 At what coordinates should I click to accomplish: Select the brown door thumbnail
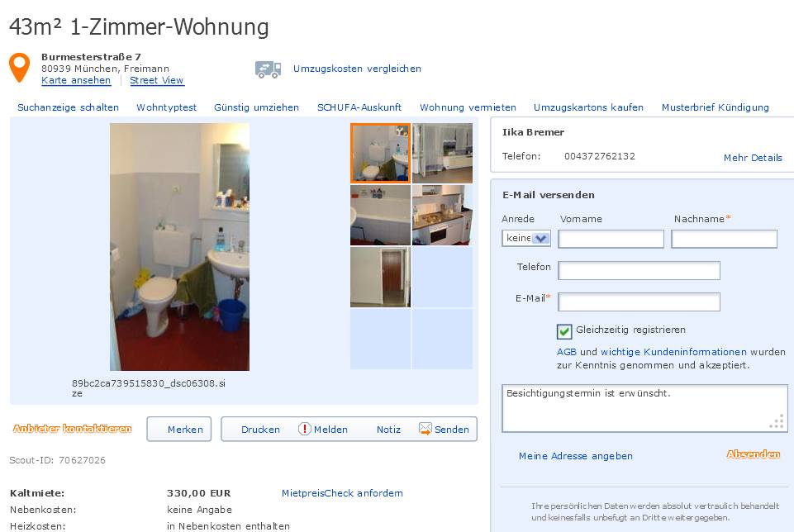point(380,277)
